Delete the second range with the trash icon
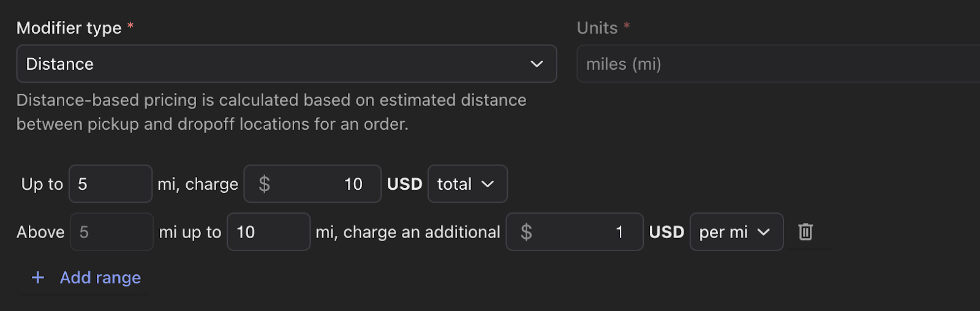Viewport: 980px width, 311px height. tap(805, 232)
